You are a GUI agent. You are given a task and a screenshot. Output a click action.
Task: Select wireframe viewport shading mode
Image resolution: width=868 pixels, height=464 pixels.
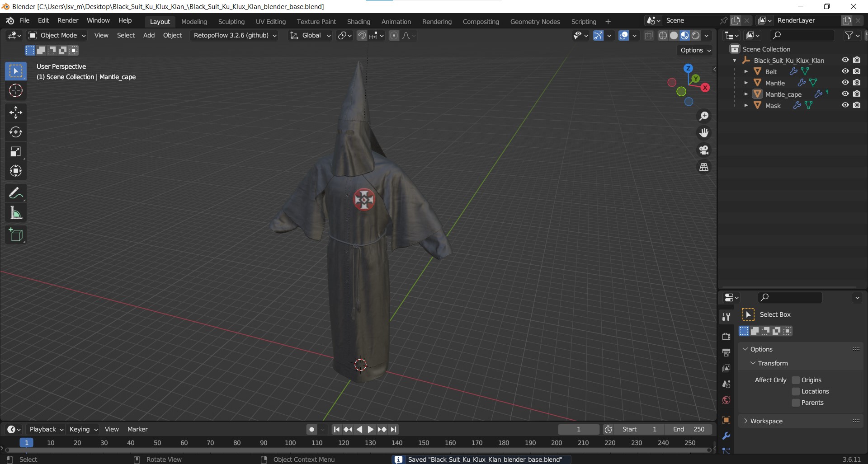point(663,36)
